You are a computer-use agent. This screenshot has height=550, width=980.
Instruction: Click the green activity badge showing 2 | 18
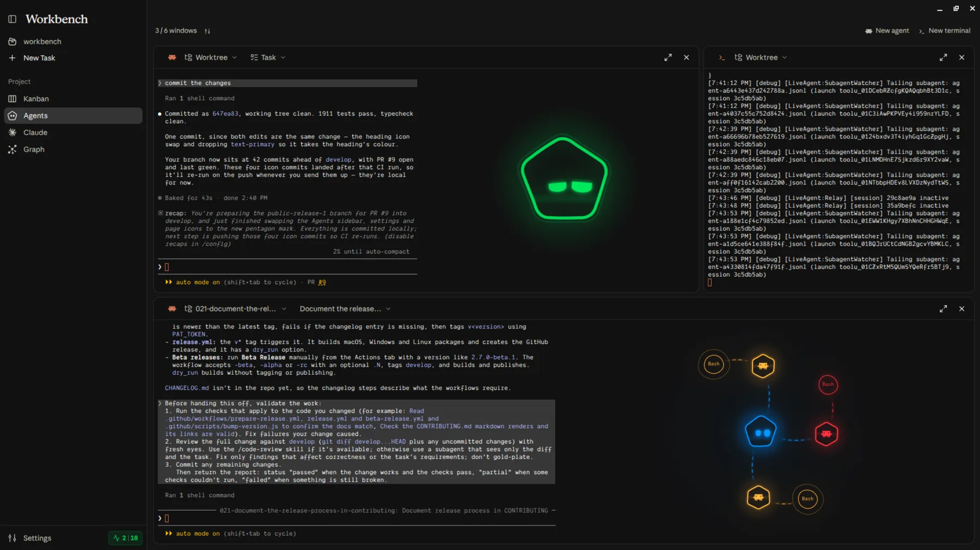point(125,538)
